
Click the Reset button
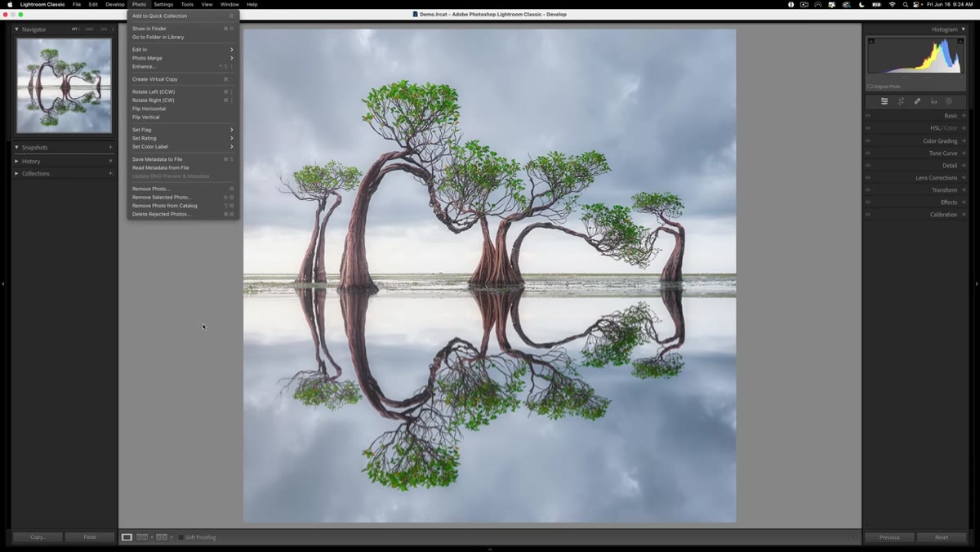click(x=942, y=537)
